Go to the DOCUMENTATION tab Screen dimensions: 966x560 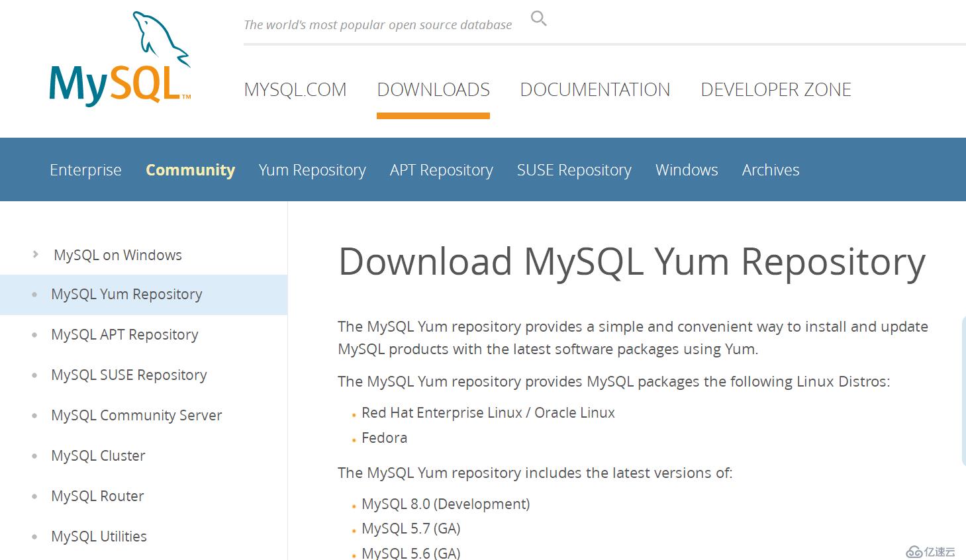595,89
